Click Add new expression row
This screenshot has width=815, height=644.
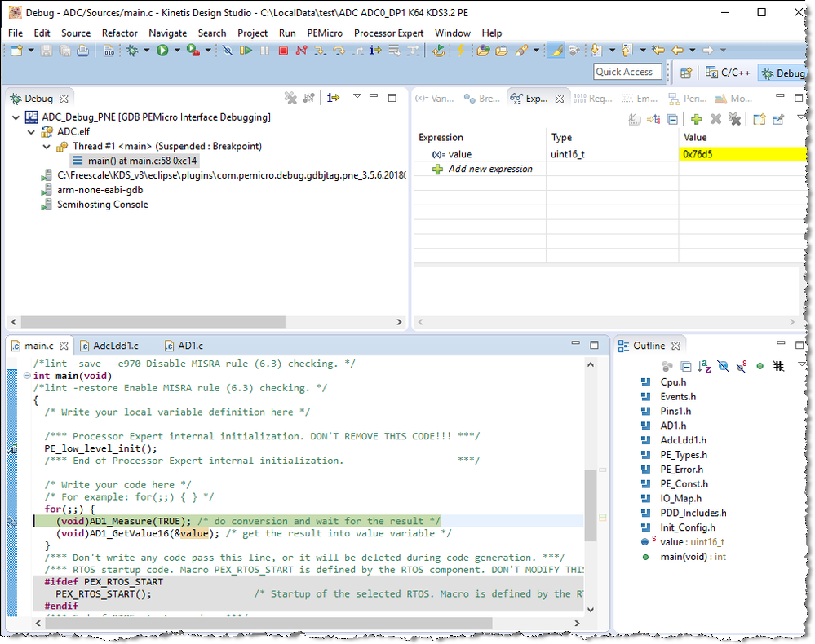click(x=490, y=169)
